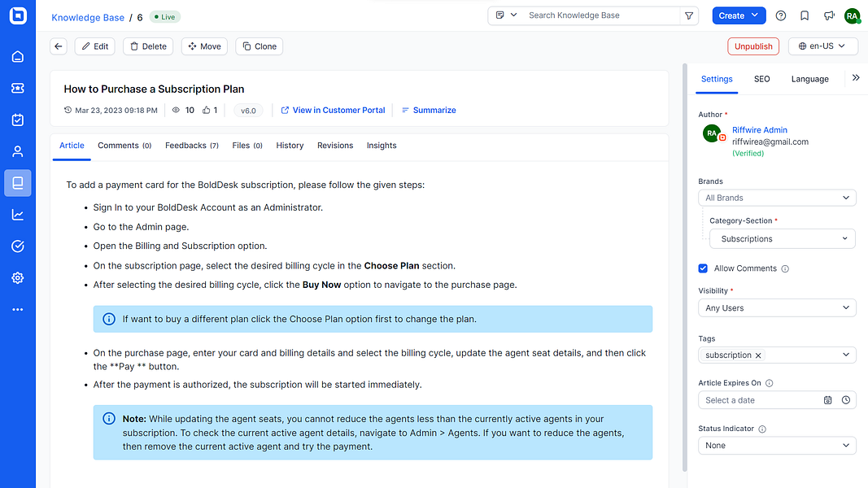Click the info icon next to Allow Comments
The width and height of the screenshot is (868, 488).
click(785, 269)
